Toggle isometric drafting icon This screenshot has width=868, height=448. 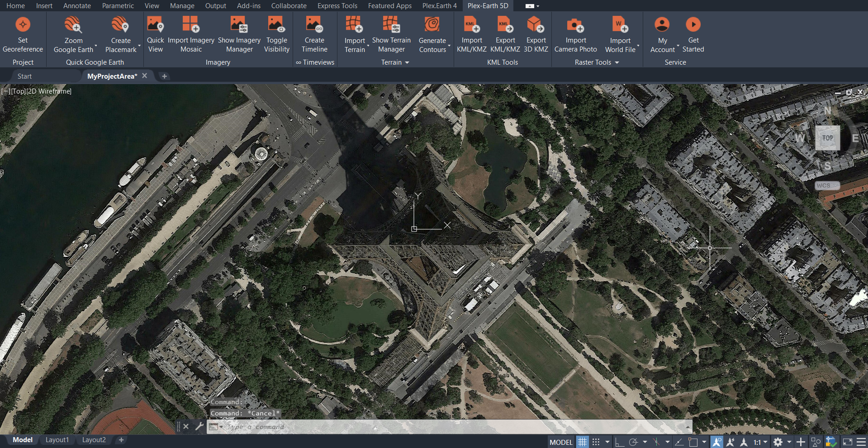656,442
